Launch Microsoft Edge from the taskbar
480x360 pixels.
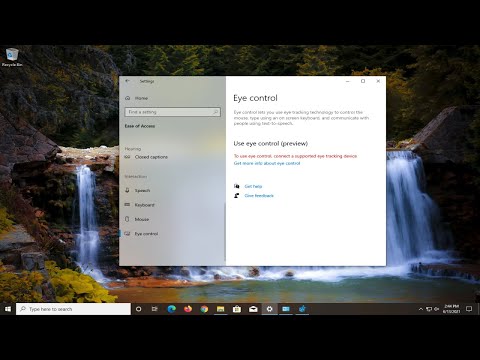click(x=171, y=309)
